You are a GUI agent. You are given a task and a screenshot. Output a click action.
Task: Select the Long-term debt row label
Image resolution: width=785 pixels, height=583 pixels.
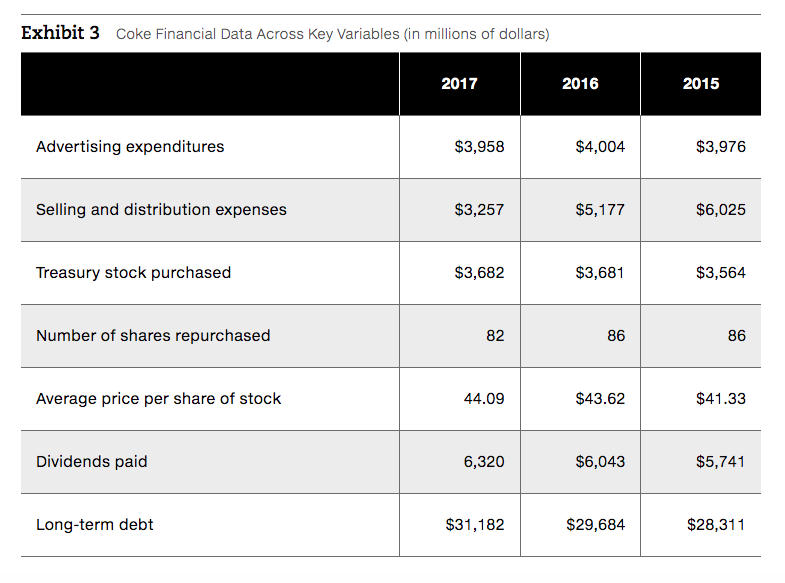pos(95,525)
